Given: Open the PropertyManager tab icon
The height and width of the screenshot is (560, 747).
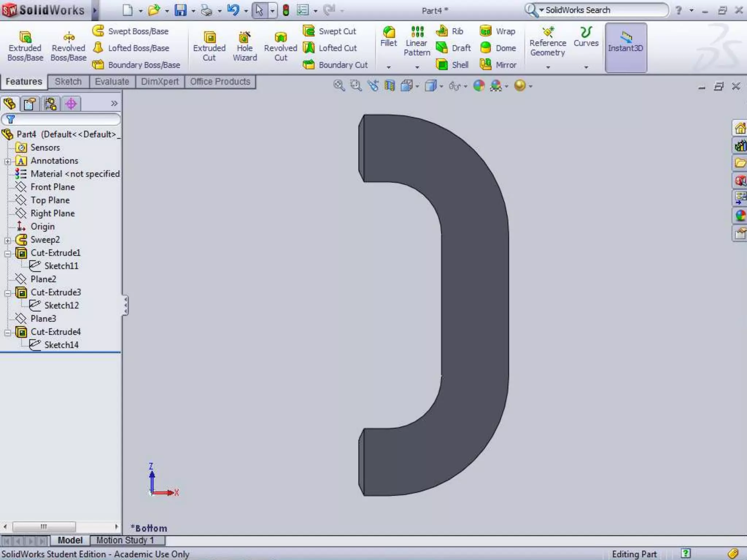Looking at the screenshot, I should tap(30, 104).
